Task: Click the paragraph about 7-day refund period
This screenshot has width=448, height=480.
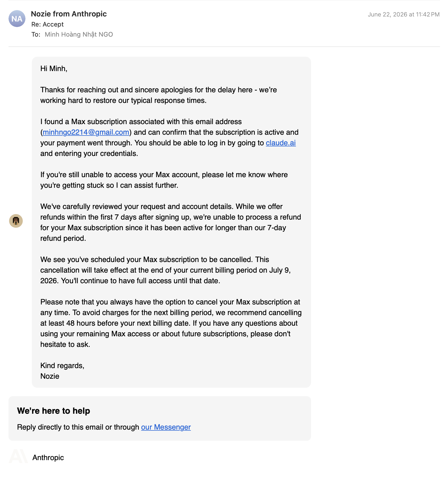Action: click(171, 222)
